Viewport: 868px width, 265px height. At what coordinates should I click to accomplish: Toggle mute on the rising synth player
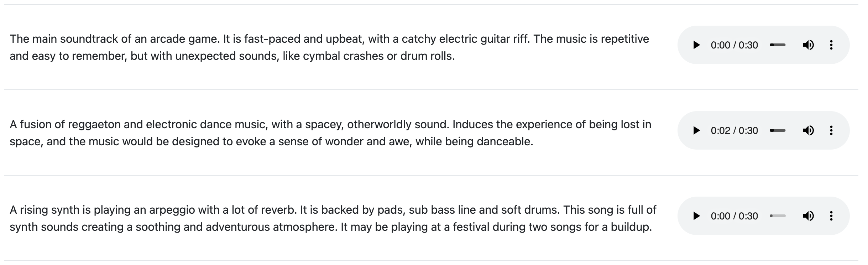pyautogui.click(x=808, y=216)
